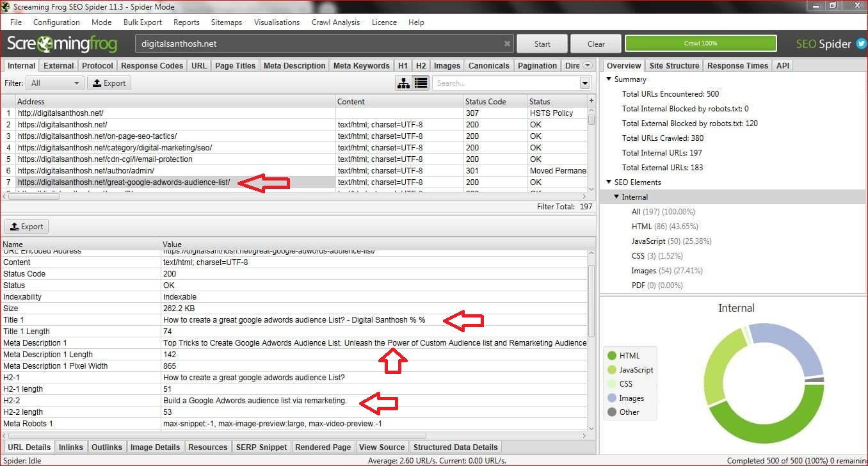The height and width of the screenshot is (466, 868).
Task: Open the File menu
Action: pos(16,22)
